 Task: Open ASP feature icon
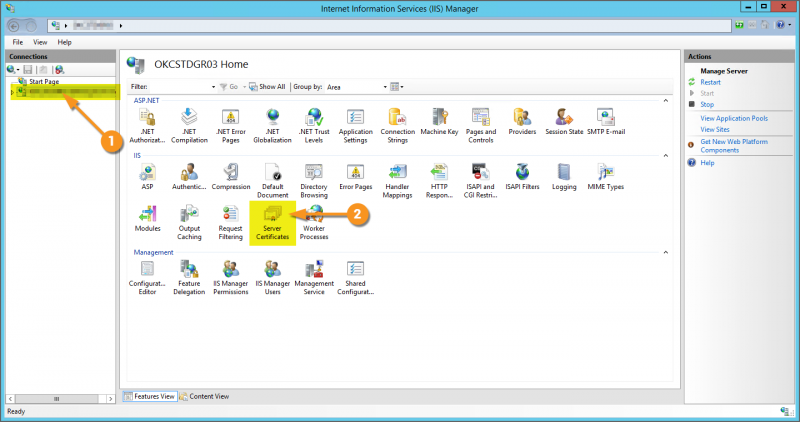click(x=147, y=177)
